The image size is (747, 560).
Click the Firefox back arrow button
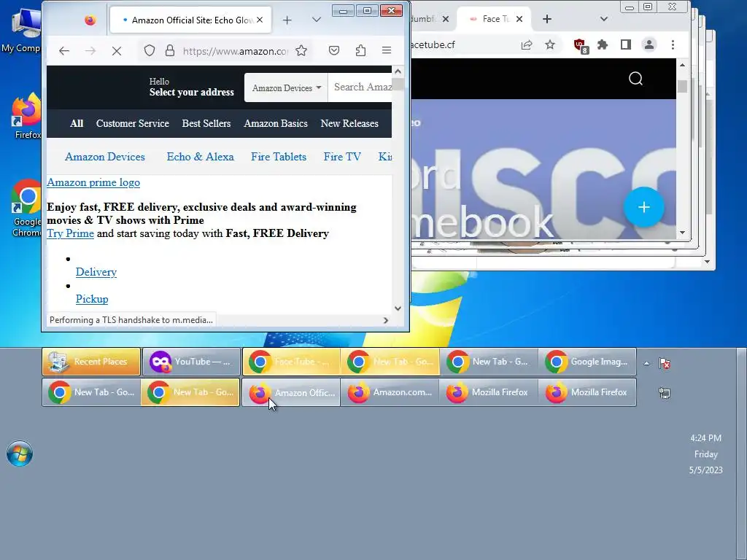64,51
